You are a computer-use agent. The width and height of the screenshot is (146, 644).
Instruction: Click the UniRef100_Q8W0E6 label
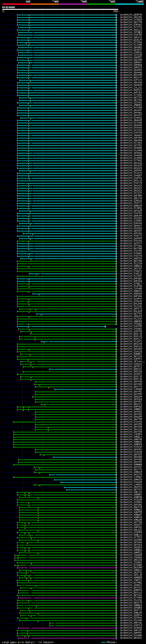coord(131,321)
